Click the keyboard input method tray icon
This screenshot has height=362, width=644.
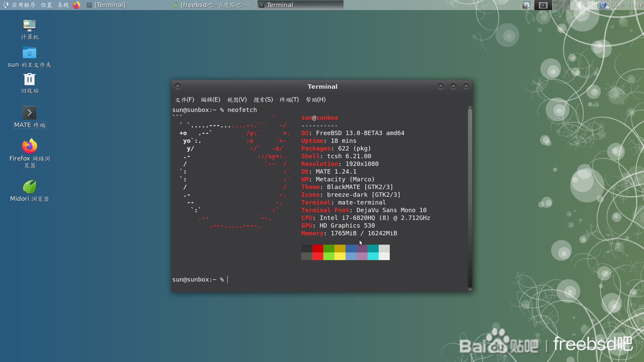[x=592, y=5]
